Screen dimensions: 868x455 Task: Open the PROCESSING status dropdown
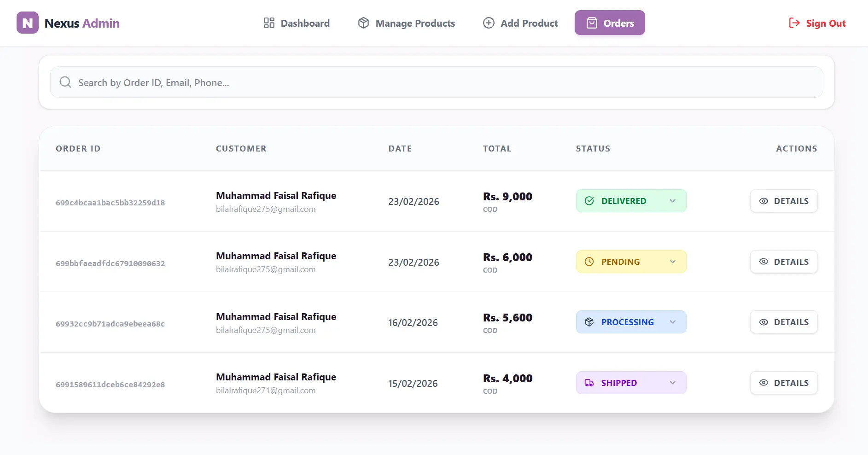point(673,322)
